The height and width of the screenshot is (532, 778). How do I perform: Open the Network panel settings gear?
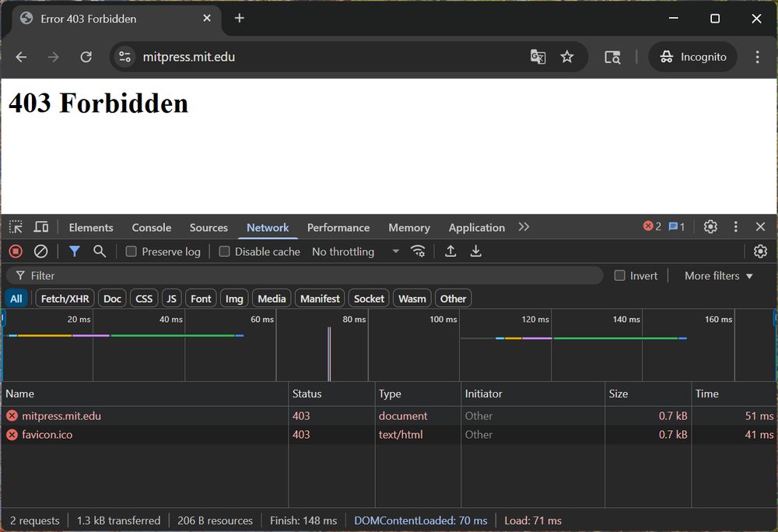[760, 251]
